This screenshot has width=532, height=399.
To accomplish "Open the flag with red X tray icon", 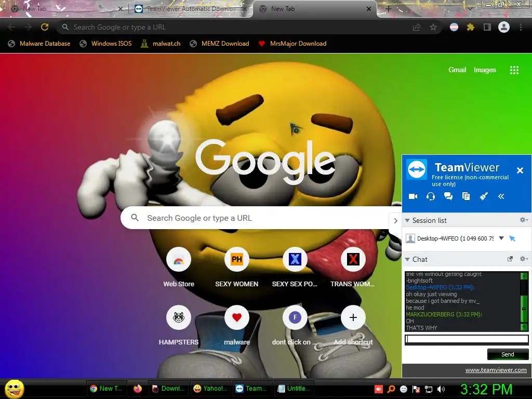I will pyautogui.click(x=416, y=389).
